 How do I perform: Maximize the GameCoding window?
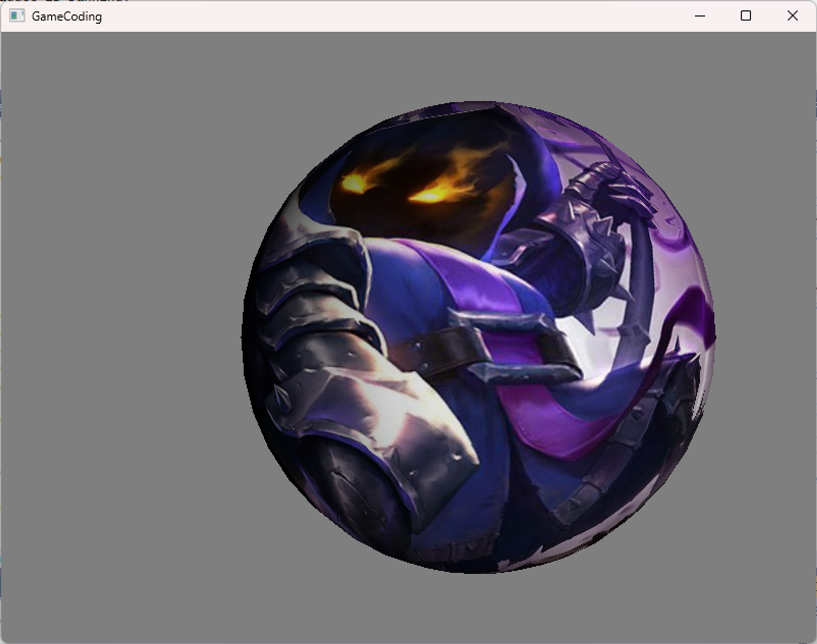(x=746, y=16)
